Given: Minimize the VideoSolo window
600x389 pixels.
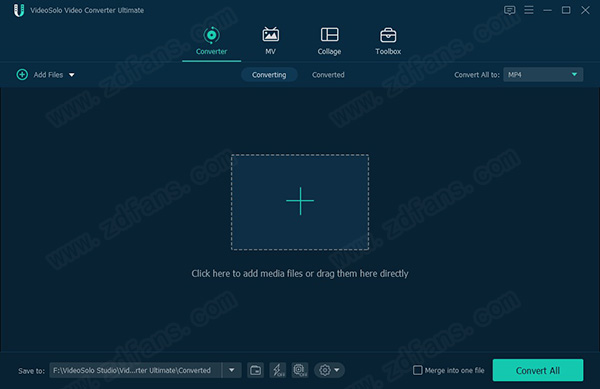Looking at the screenshot, I should [547, 10].
